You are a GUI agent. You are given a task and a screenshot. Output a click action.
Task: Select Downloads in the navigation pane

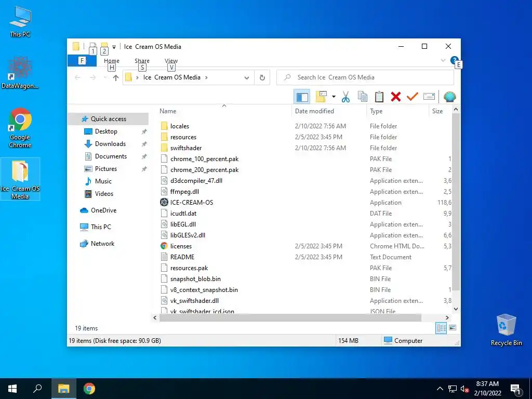coord(110,144)
